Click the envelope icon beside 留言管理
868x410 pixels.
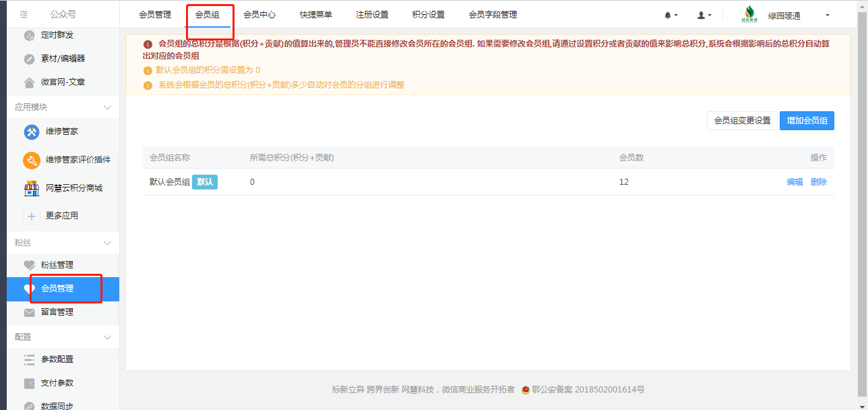[x=29, y=312]
